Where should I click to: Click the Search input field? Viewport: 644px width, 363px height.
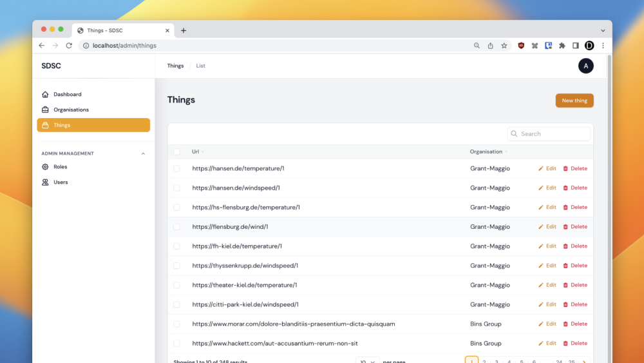[549, 133]
